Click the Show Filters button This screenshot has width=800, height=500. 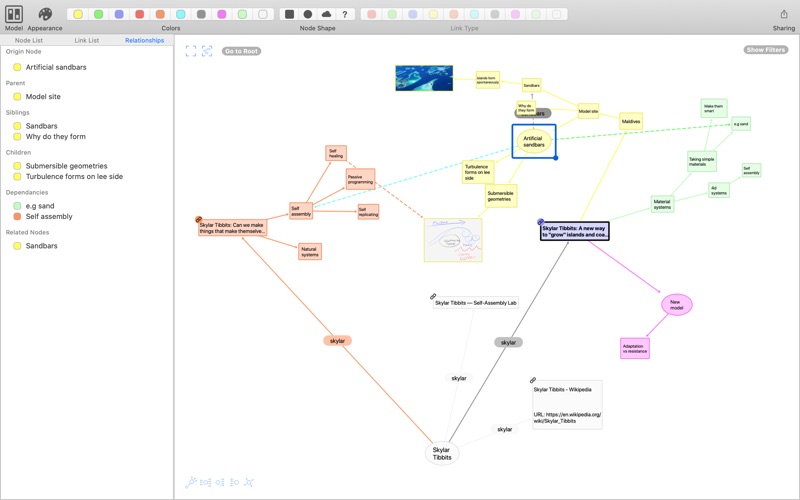click(765, 50)
